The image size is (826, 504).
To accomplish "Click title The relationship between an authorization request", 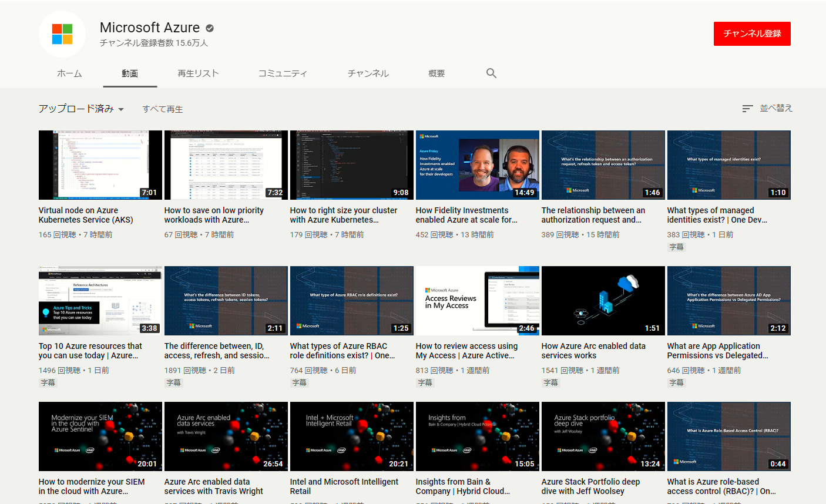I will tap(593, 215).
